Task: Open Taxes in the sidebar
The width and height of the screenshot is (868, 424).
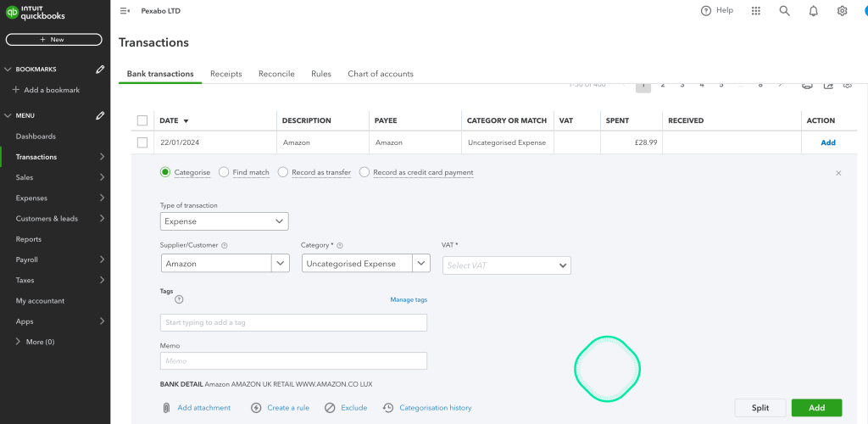Action: click(x=25, y=281)
